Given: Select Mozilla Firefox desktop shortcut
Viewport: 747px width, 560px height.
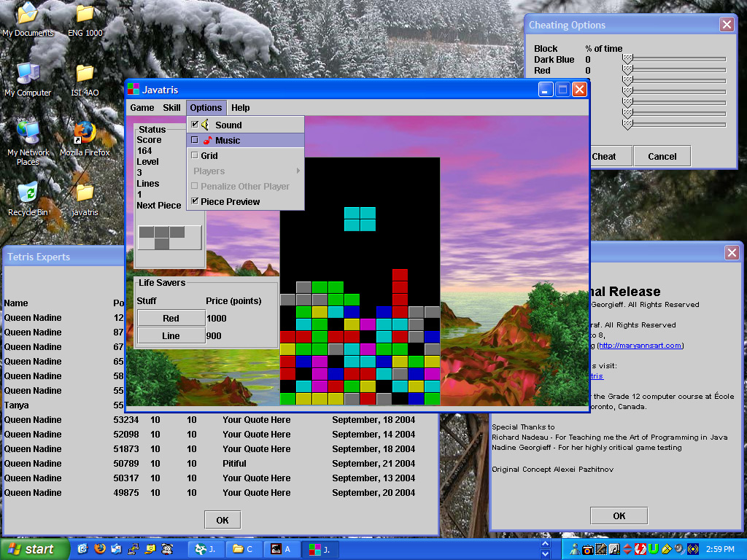Looking at the screenshot, I should coord(85,139).
